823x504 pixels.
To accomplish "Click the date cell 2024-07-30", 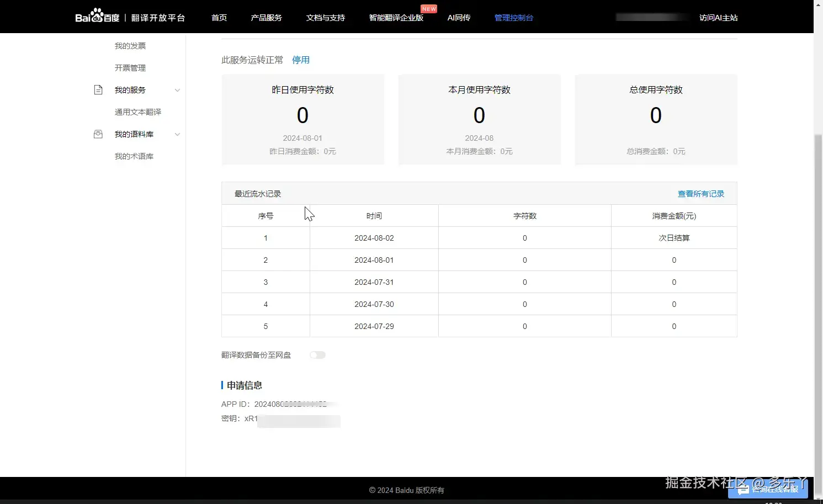I will coord(374,304).
